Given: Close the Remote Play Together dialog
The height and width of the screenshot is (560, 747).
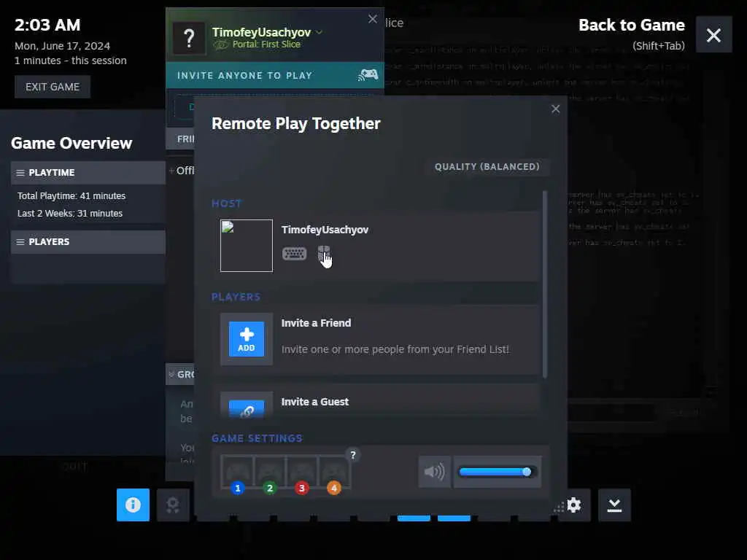Looking at the screenshot, I should tap(555, 109).
